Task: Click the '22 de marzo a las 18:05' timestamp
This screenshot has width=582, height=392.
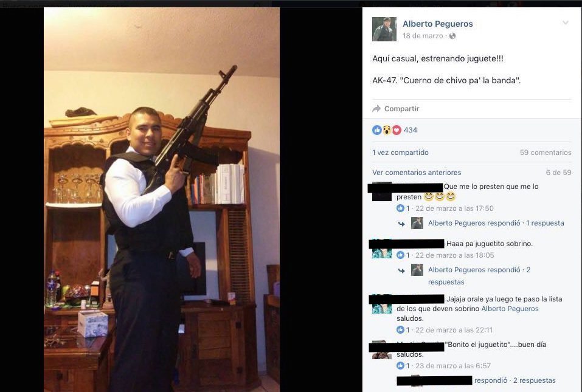Action: (455, 255)
